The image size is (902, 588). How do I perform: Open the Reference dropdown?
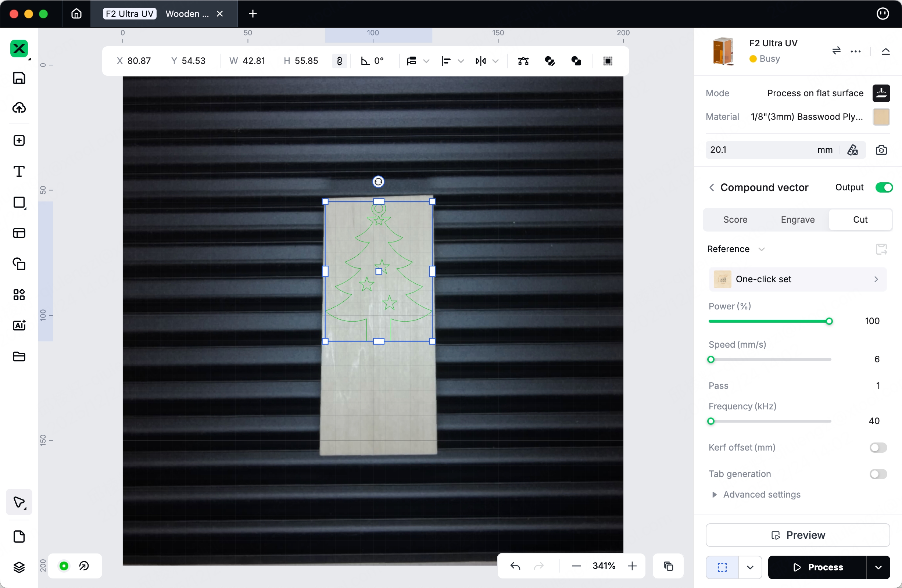click(x=761, y=249)
